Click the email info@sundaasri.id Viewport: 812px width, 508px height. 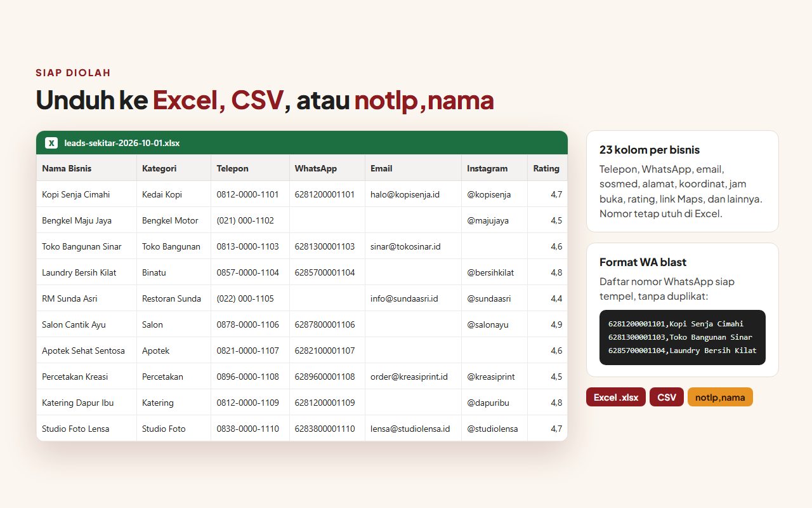point(404,298)
